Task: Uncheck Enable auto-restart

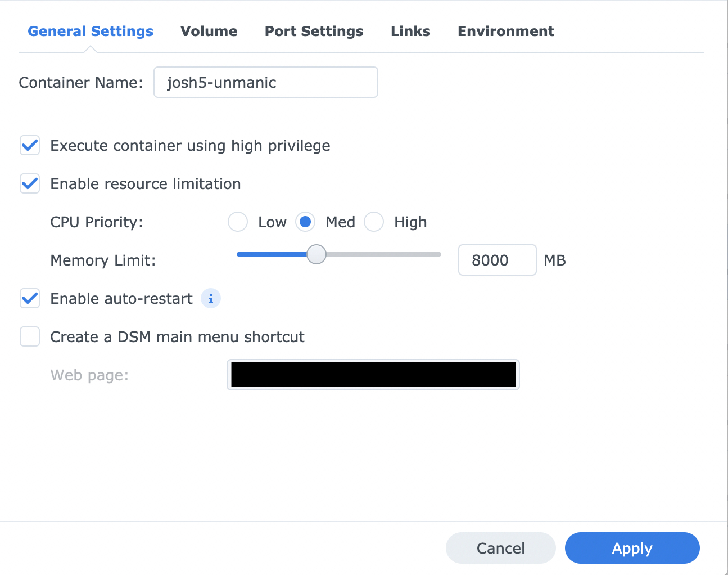Action: coord(30,299)
